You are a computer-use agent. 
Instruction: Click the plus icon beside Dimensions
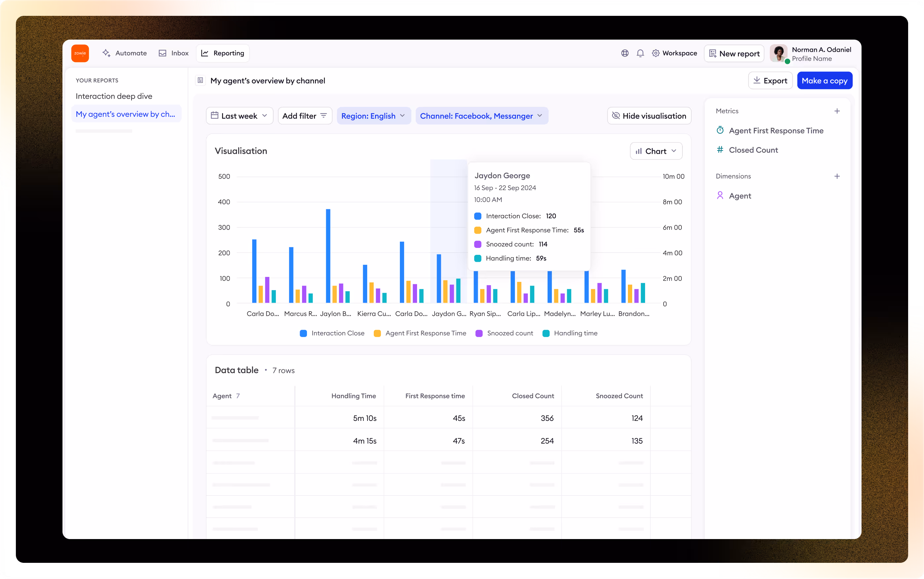pos(837,176)
